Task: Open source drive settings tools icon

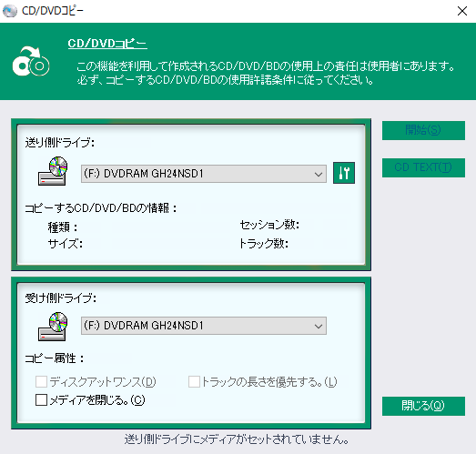Action: [x=344, y=173]
